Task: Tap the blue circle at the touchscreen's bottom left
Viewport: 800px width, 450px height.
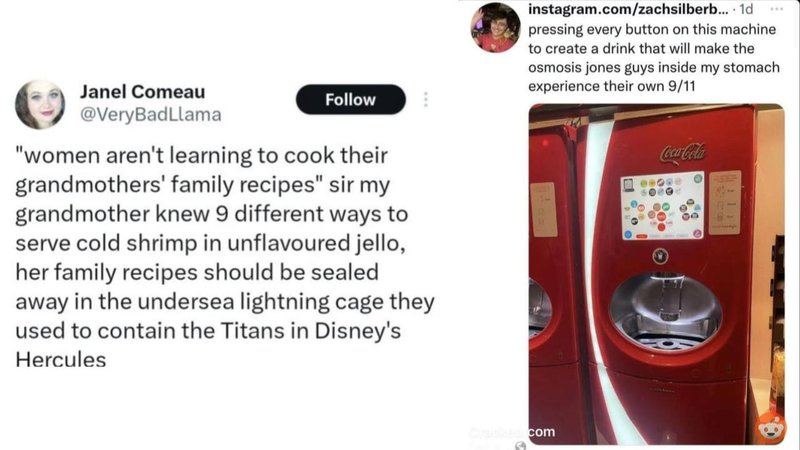Action: pyautogui.click(x=628, y=235)
